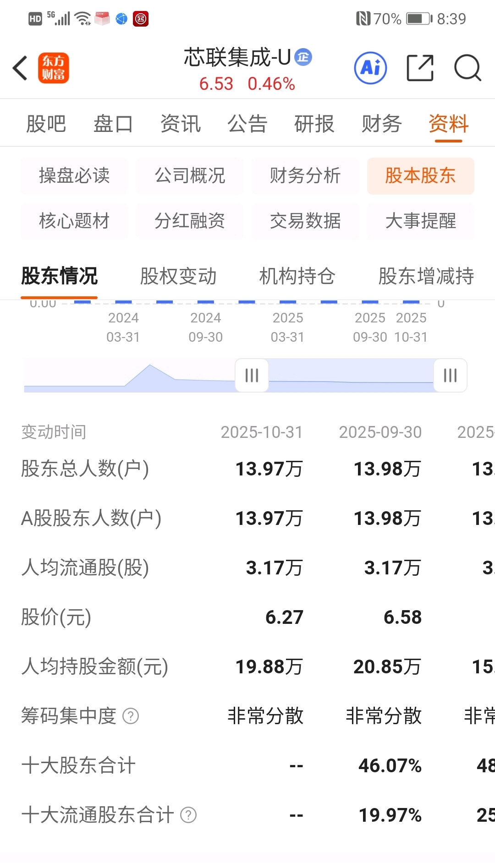
Task: Select the 分红融资 section button
Action: tap(190, 221)
